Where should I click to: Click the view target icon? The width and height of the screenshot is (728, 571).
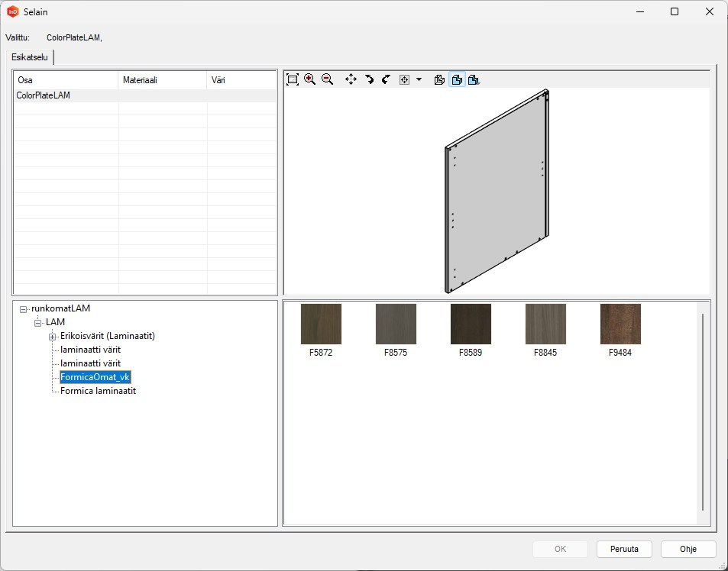pyautogui.click(x=405, y=79)
